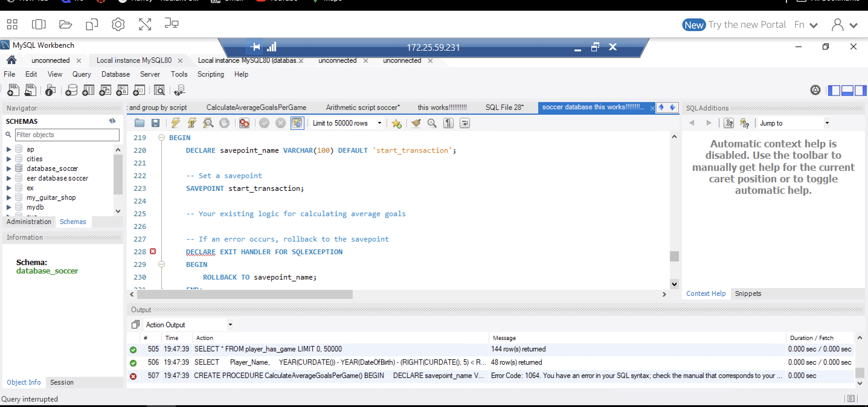Open the table data search icon
Image resolution: width=868 pixels, height=407 pixels.
(159, 90)
